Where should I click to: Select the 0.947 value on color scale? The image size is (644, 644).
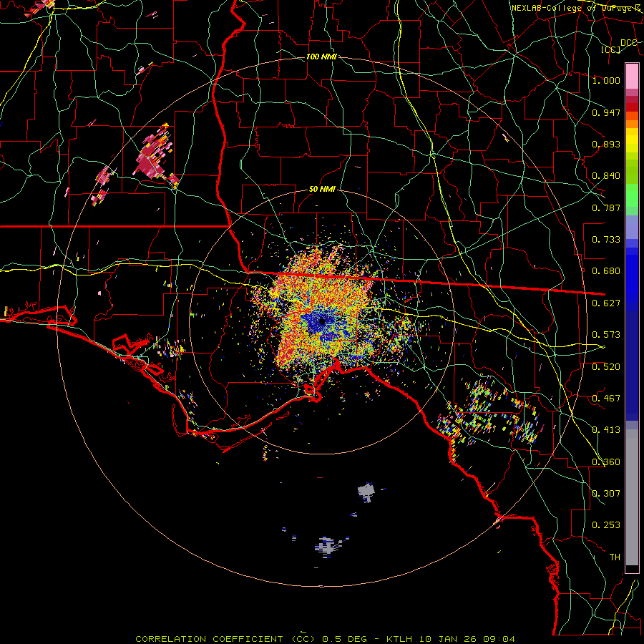click(x=606, y=112)
